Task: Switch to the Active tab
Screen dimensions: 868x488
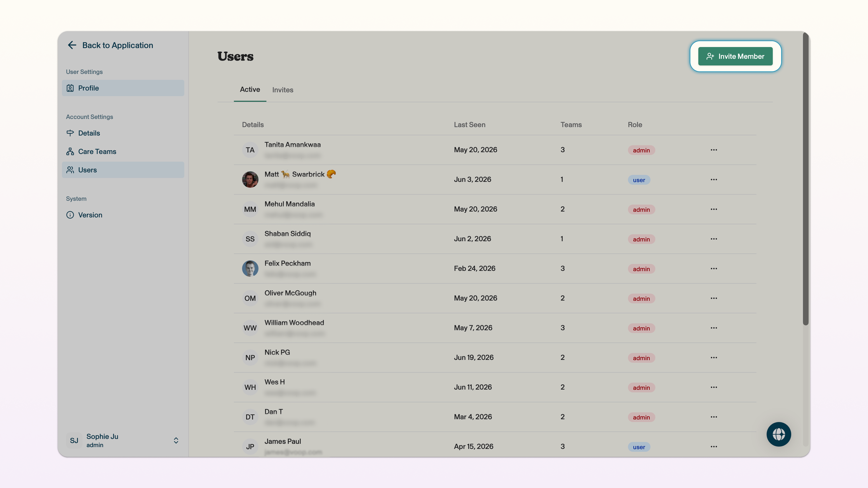Action: pos(250,90)
